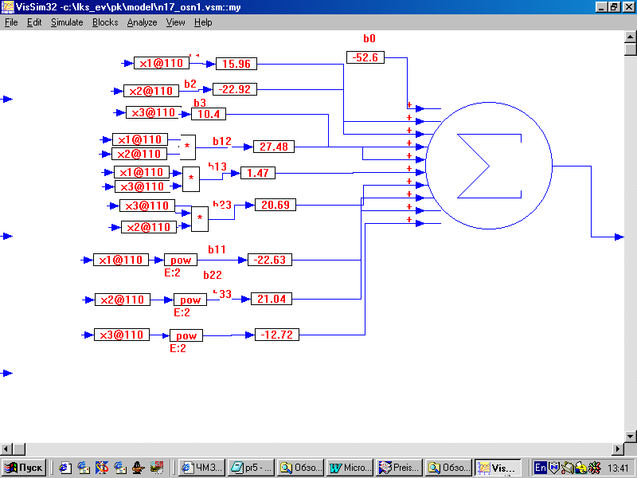Open the Windows Start (Пуск) button

(24, 467)
